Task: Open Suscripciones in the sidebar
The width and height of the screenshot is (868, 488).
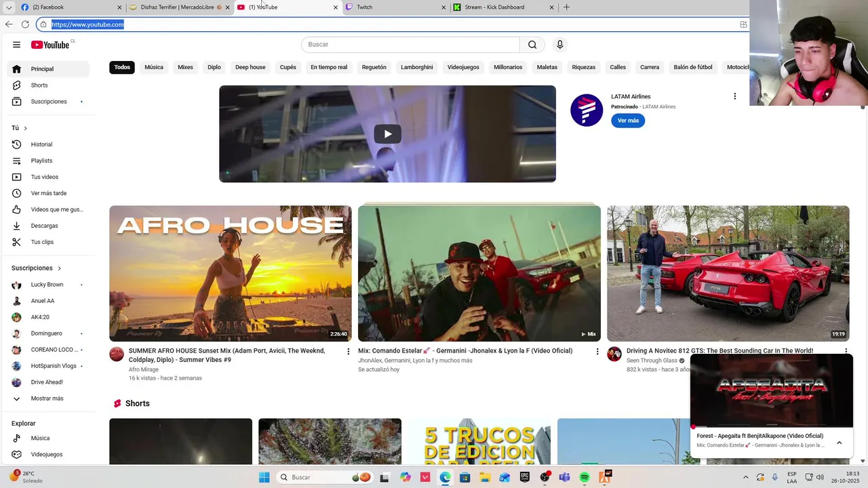Action: [x=47, y=102]
